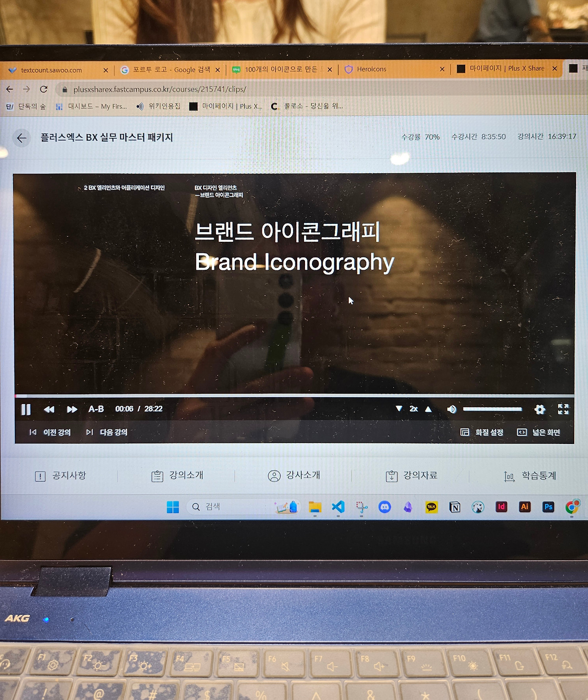Enter fullscreen mode in the video player
The image size is (588, 700).
click(563, 409)
